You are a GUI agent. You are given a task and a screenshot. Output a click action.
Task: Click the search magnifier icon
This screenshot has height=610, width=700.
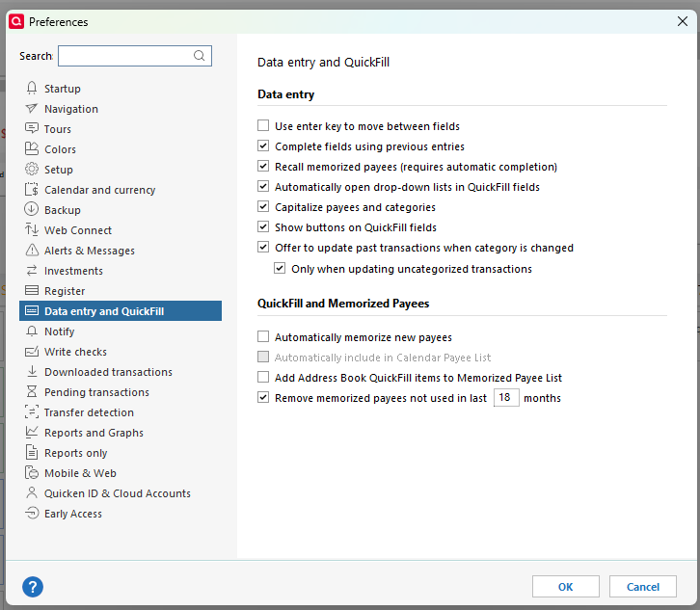[x=200, y=56]
